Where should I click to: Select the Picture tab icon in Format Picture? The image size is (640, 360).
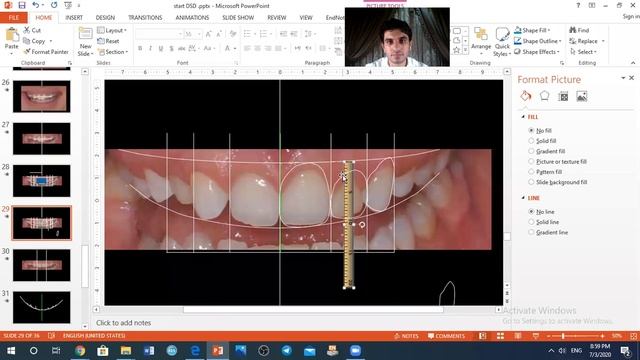coord(582,96)
